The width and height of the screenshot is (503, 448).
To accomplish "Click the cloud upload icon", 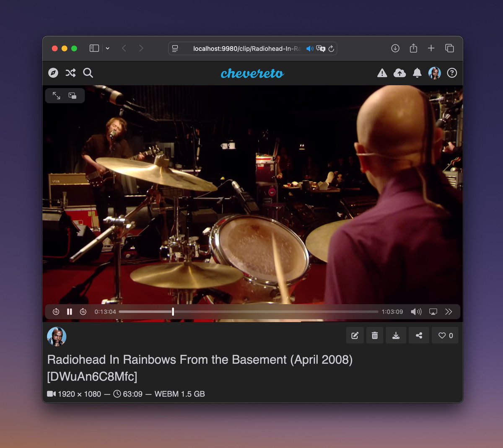I will [399, 73].
